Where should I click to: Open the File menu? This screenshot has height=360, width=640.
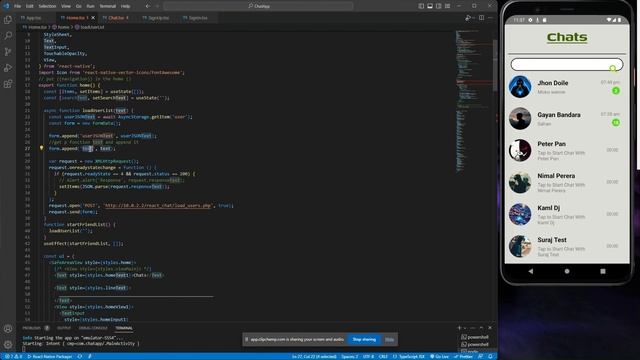(x=18, y=6)
